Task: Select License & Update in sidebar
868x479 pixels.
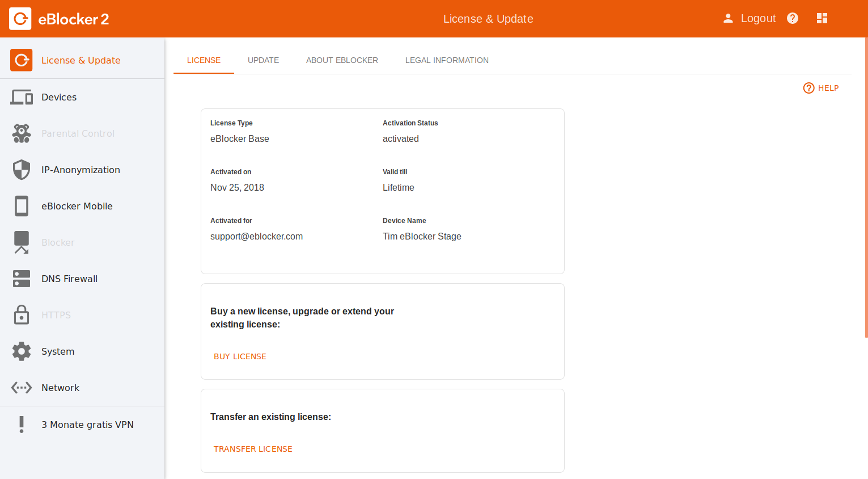Action: coord(82,60)
